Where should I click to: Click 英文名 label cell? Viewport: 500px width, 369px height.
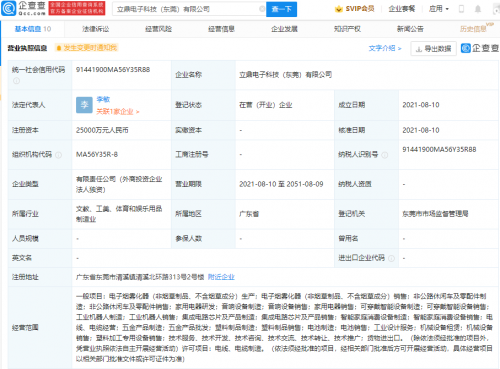tap(40, 258)
